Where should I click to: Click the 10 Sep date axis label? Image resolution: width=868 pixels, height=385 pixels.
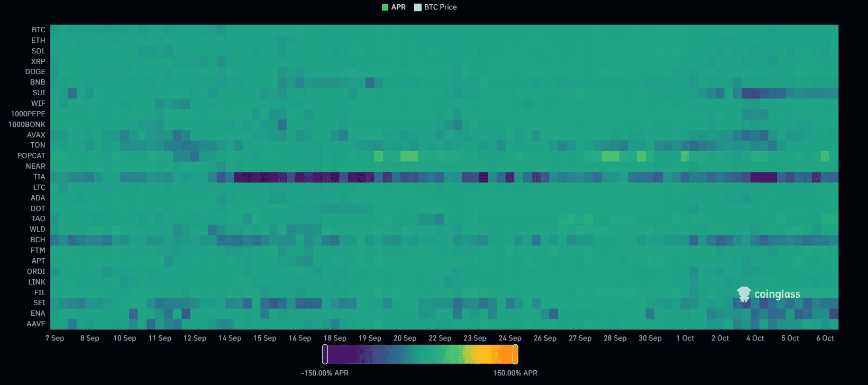(x=125, y=338)
